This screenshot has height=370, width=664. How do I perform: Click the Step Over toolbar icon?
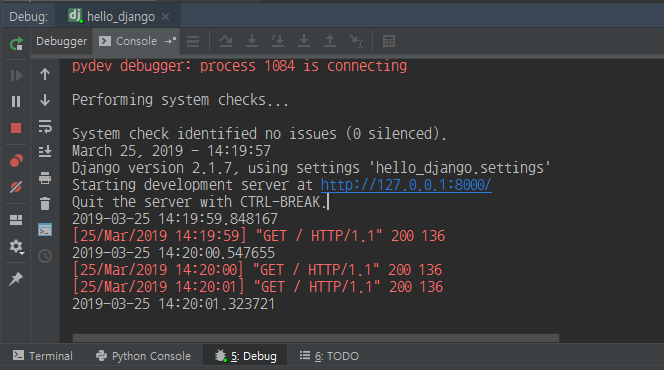click(226, 41)
